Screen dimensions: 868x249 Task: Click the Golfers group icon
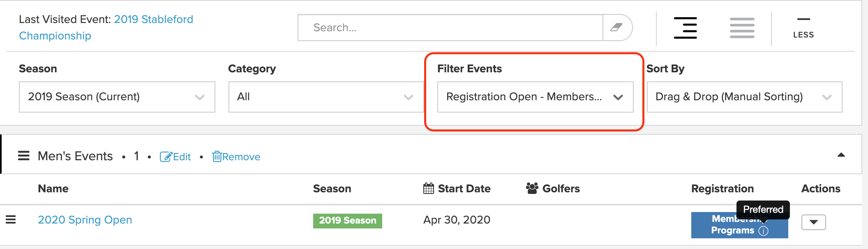(532, 188)
